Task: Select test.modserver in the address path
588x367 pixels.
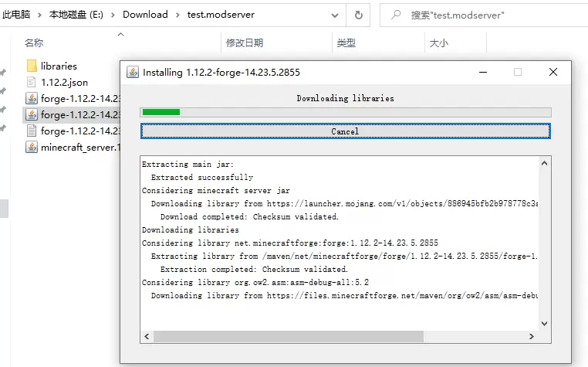Action: [221, 15]
